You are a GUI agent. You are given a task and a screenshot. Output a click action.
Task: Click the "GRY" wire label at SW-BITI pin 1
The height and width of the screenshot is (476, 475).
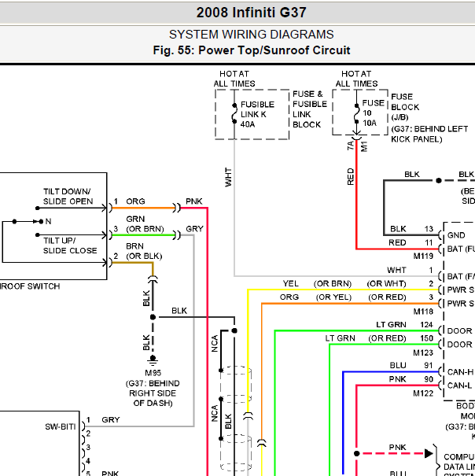(111, 419)
